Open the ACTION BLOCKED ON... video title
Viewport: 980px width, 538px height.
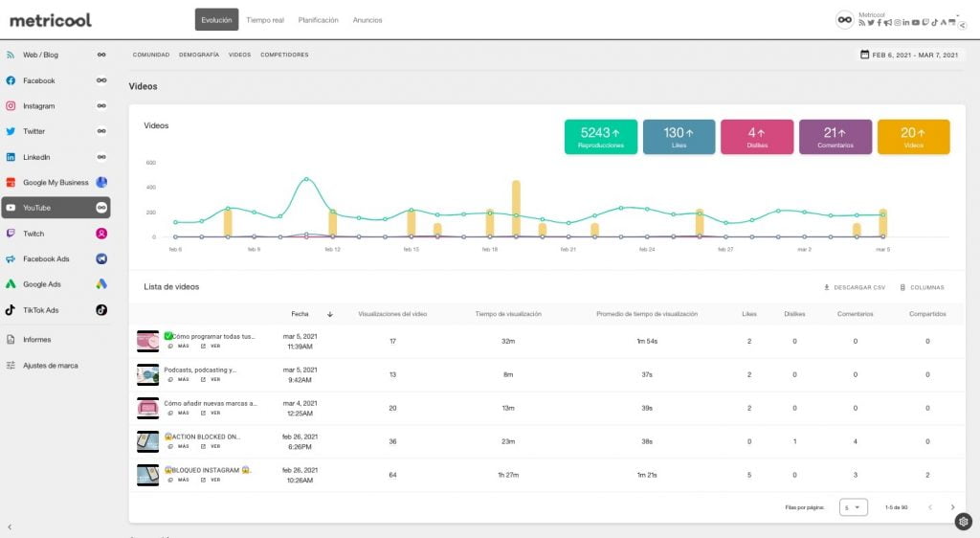202,437
